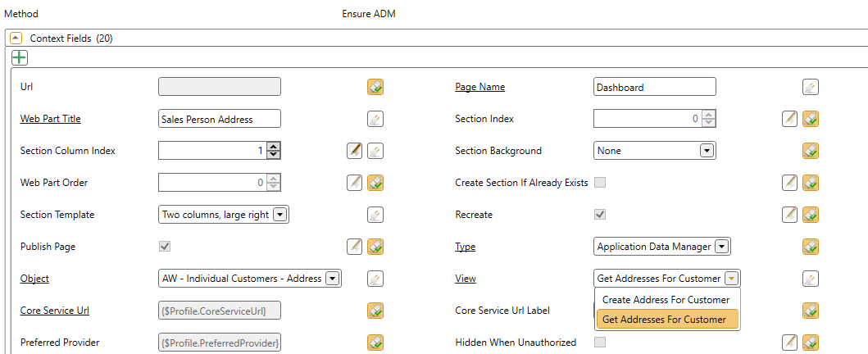Click the Preferred Provider text field

[219, 343]
